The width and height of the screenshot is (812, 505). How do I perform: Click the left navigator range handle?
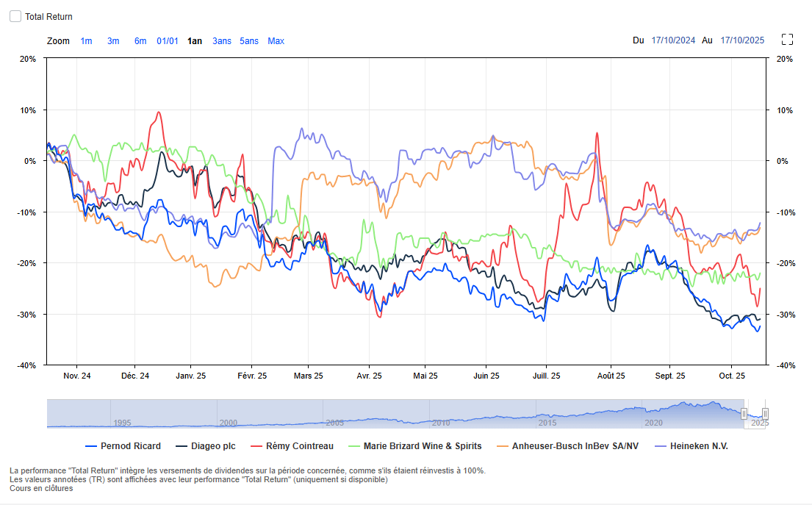pyautogui.click(x=744, y=414)
